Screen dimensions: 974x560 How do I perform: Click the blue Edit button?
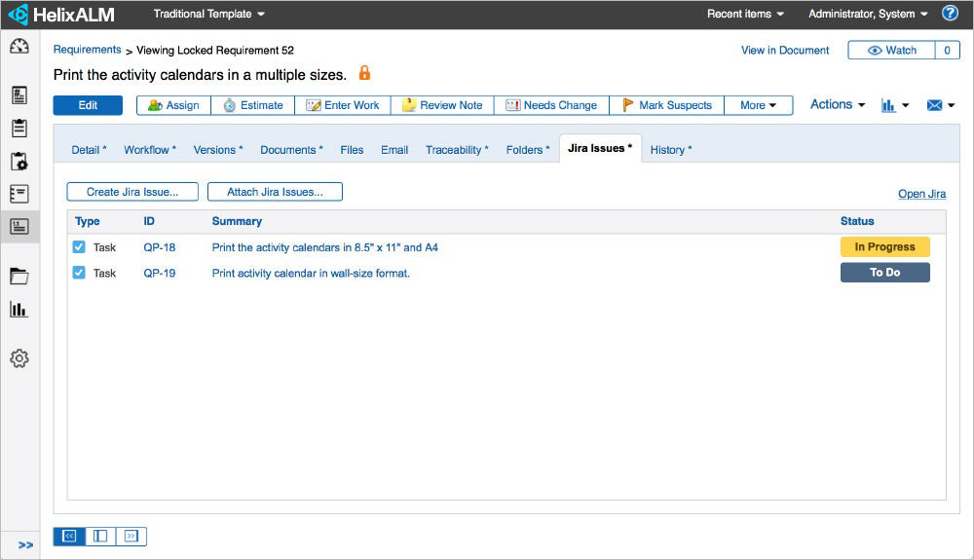coord(88,105)
